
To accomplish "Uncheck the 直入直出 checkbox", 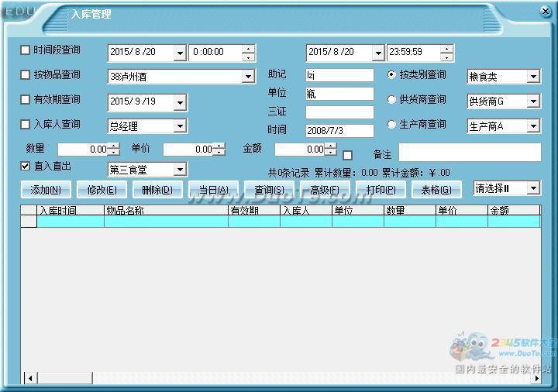I will click(x=25, y=166).
